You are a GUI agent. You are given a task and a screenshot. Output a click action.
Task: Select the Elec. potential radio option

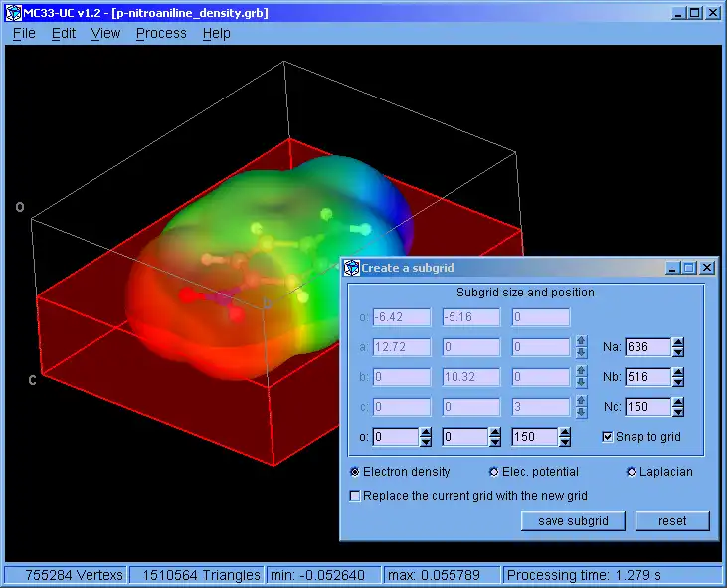(494, 472)
